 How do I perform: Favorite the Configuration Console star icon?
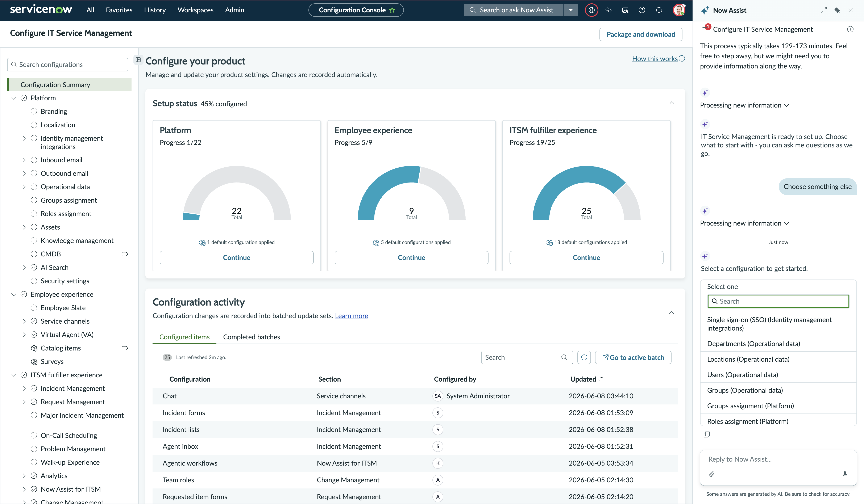click(x=392, y=10)
